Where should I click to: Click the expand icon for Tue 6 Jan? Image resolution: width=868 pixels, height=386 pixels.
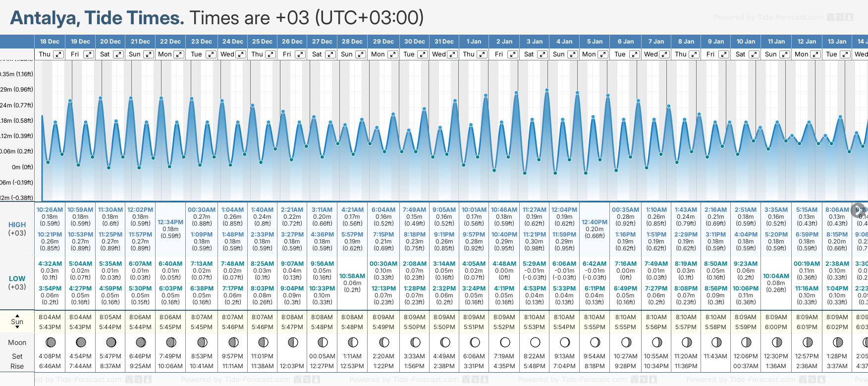coord(634,54)
